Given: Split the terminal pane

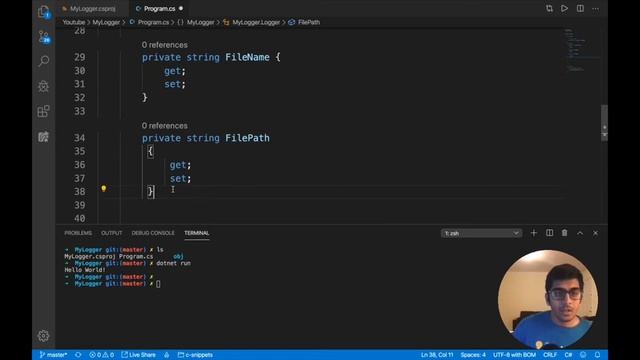Looking at the screenshot, I should click(x=549, y=233).
